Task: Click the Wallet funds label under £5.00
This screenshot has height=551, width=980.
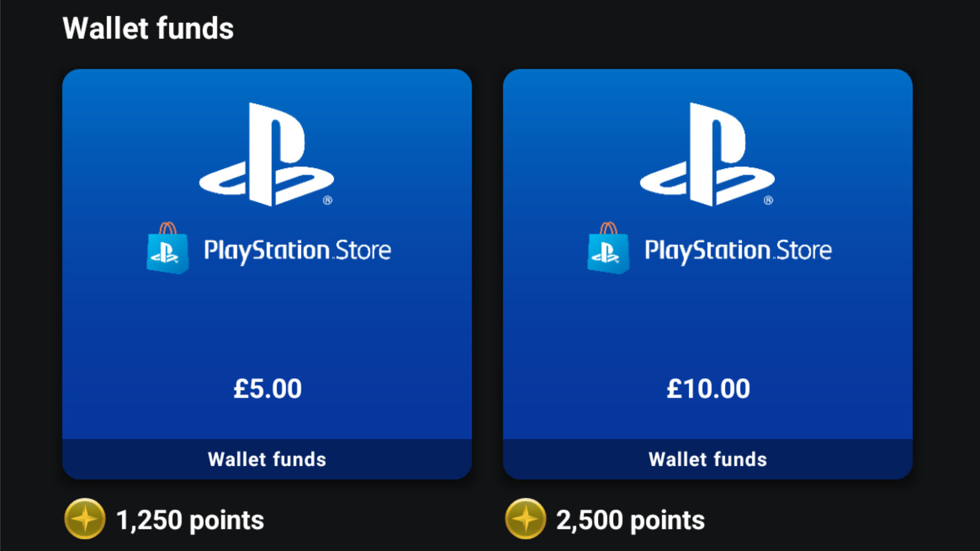Action: pyautogui.click(x=267, y=459)
